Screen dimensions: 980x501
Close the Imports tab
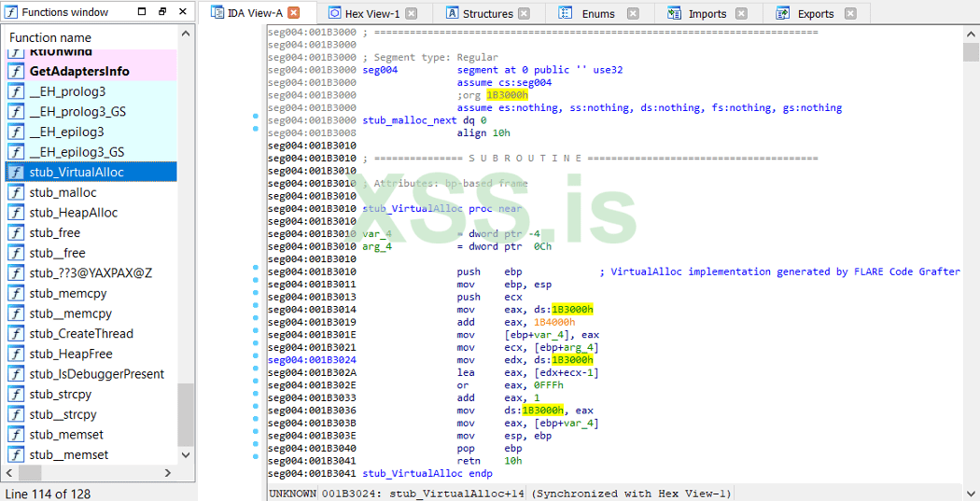tap(741, 14)
